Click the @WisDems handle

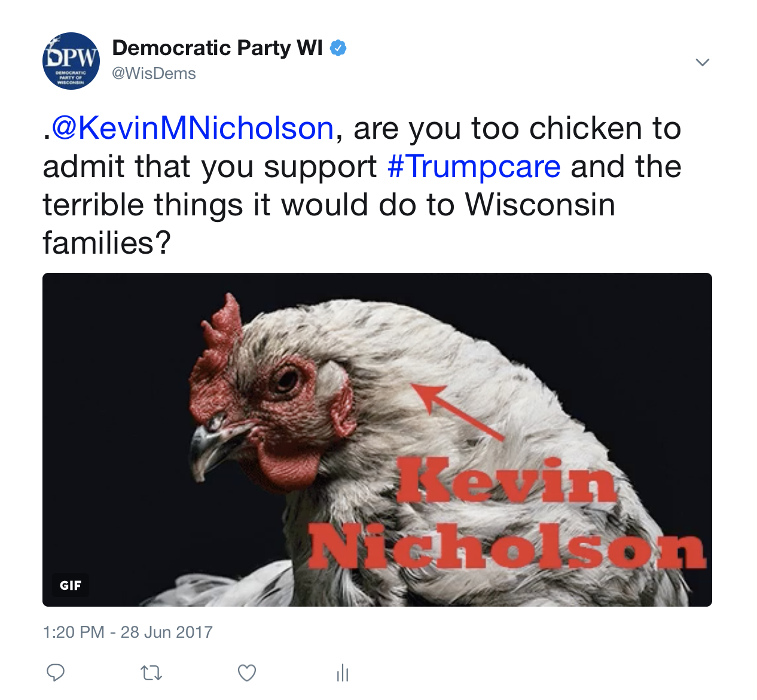(154, 74)
